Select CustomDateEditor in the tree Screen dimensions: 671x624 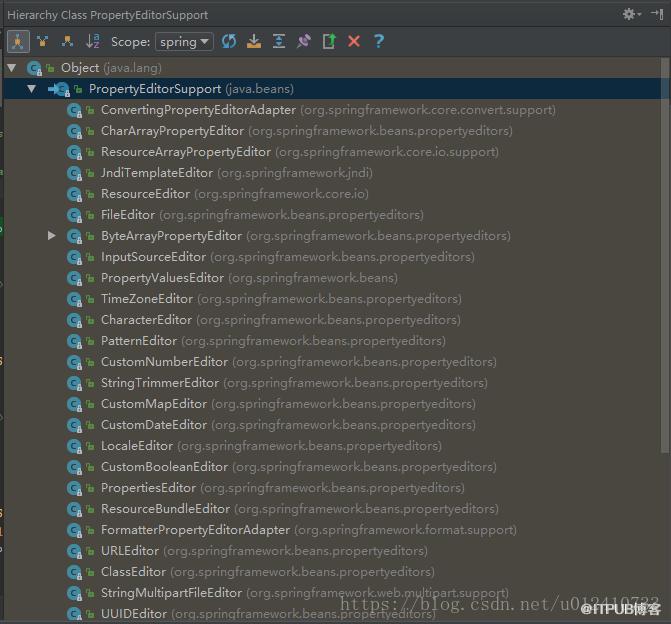pyautogui.click(x=154, y=425)
